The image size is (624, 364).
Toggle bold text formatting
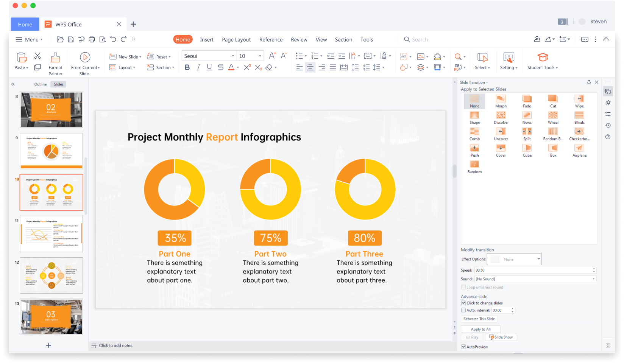[x=187, y=67]
